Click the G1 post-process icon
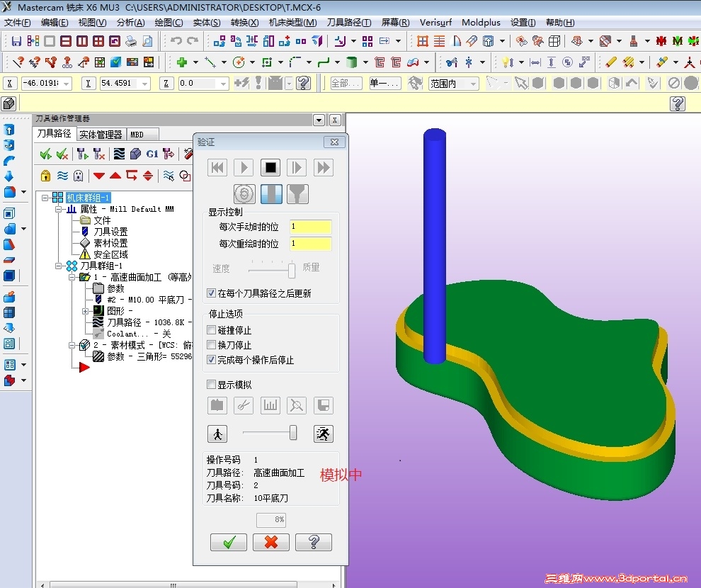701x588 pixels. 152,154
